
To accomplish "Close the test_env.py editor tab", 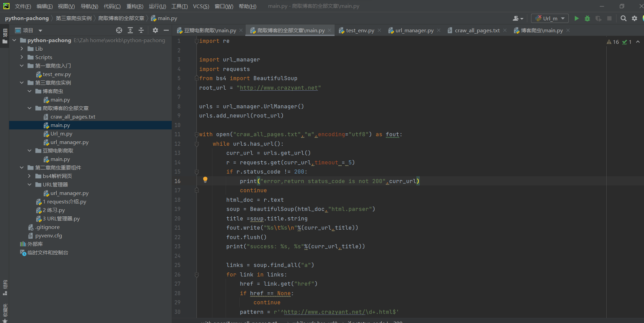I will click(379, 30).
